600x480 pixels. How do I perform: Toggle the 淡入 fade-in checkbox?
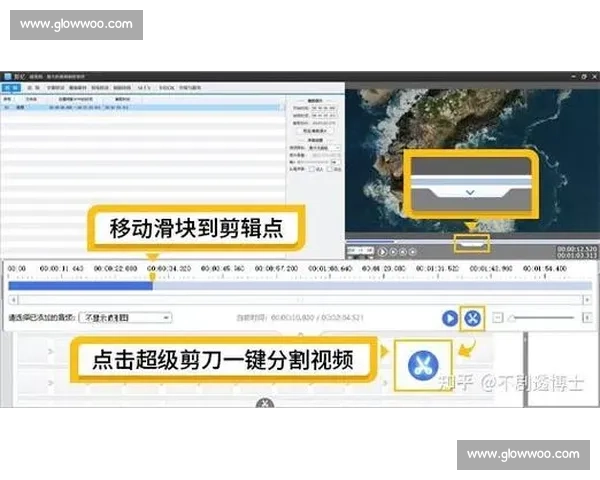coord(312,169)
